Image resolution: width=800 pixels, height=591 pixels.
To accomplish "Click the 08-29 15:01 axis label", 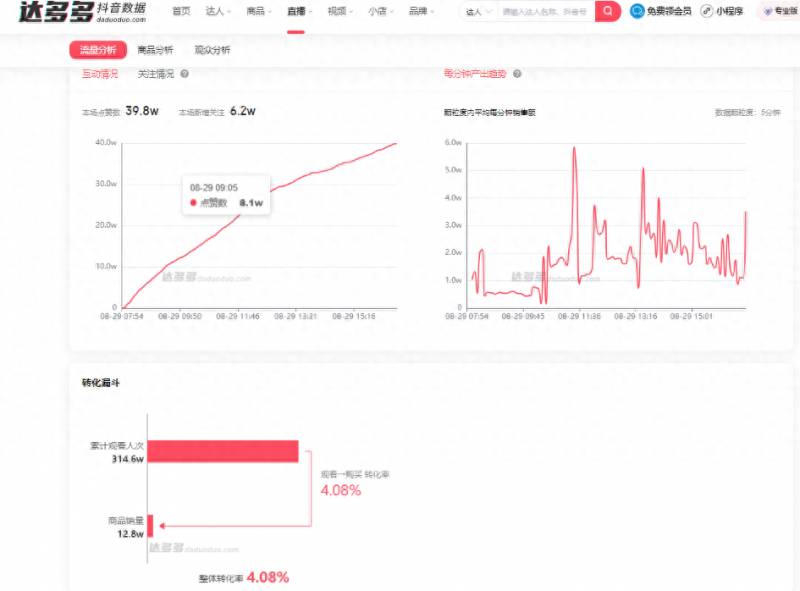I will [691, 316].
